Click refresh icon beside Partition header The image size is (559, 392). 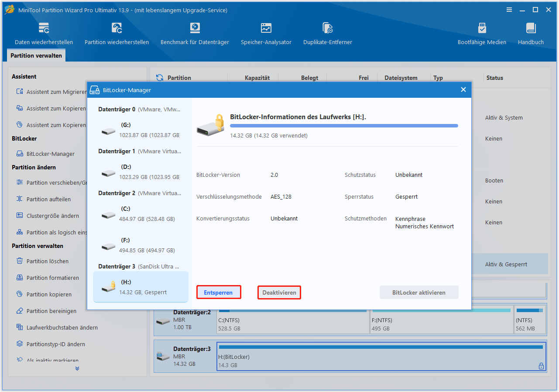[x=160, y=78]
